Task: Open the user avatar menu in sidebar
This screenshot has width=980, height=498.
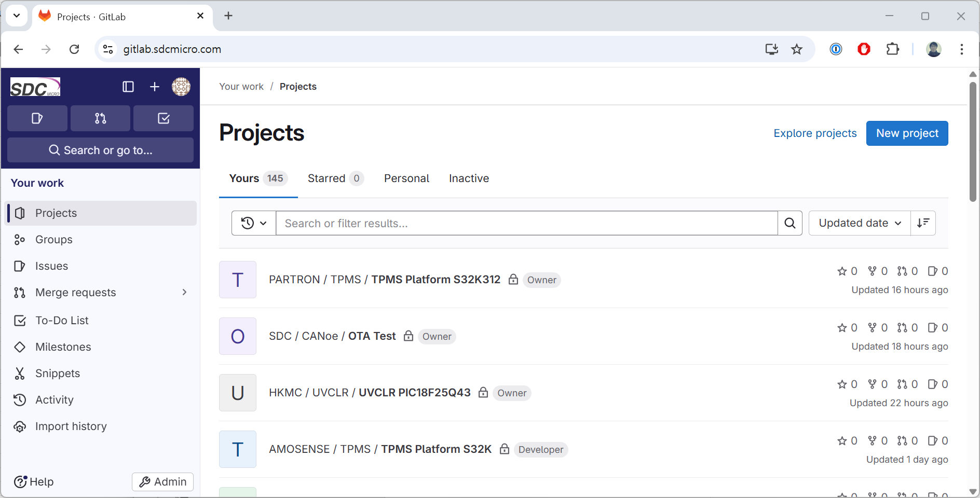Action: 181,87
